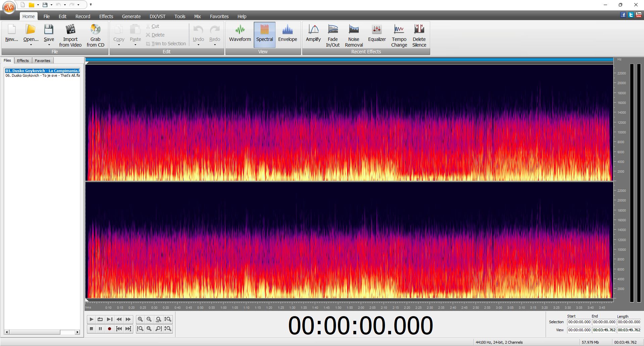Switch to the Favorites side panel tab

pyautogui.click(x=43, y=61)
